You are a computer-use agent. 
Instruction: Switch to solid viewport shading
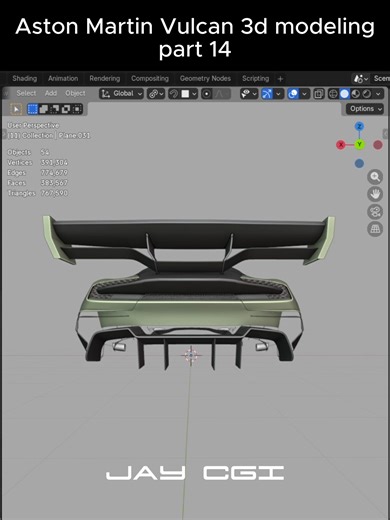(344, 94)
